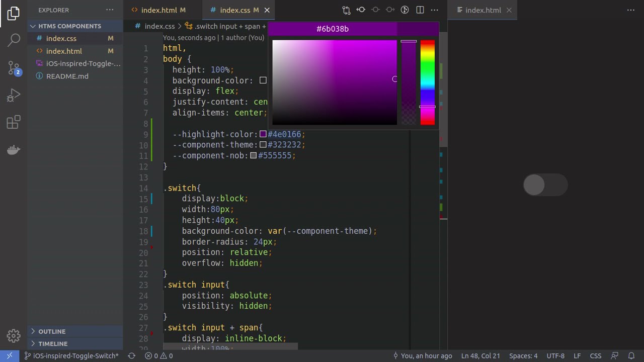The image size is (644, 362).
Task: Go to the previous file revision
Action: point(361,10)
